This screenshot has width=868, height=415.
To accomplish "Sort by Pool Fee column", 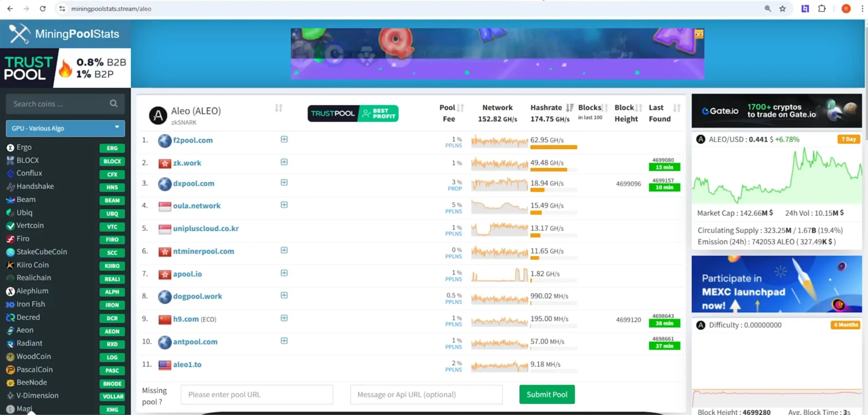I will [x=460, y=108].
